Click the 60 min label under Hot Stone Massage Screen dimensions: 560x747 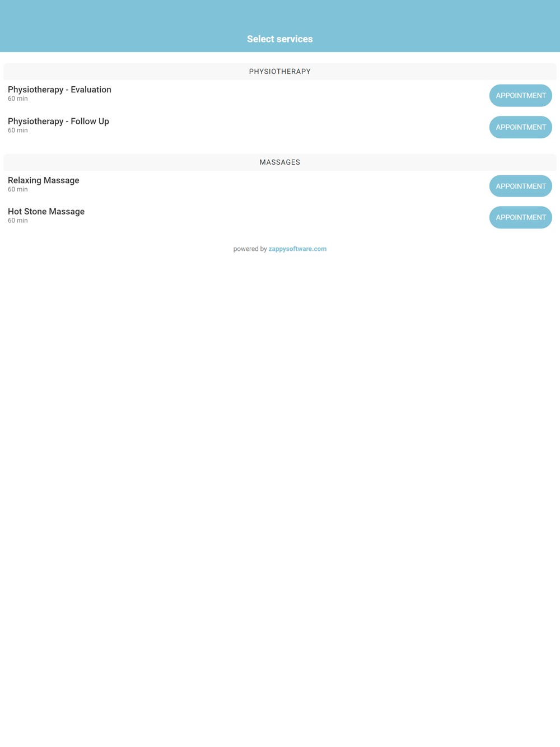(x=18, y=221)
